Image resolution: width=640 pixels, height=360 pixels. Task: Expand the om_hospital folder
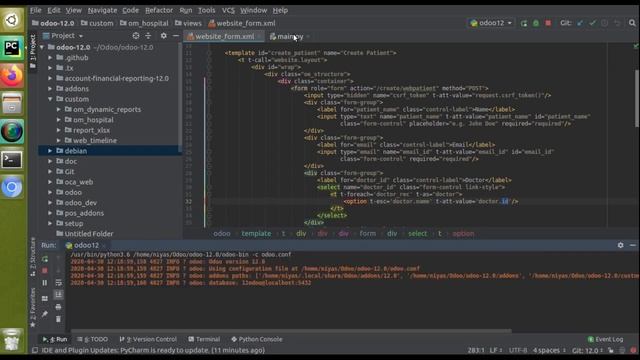[59, 120]
